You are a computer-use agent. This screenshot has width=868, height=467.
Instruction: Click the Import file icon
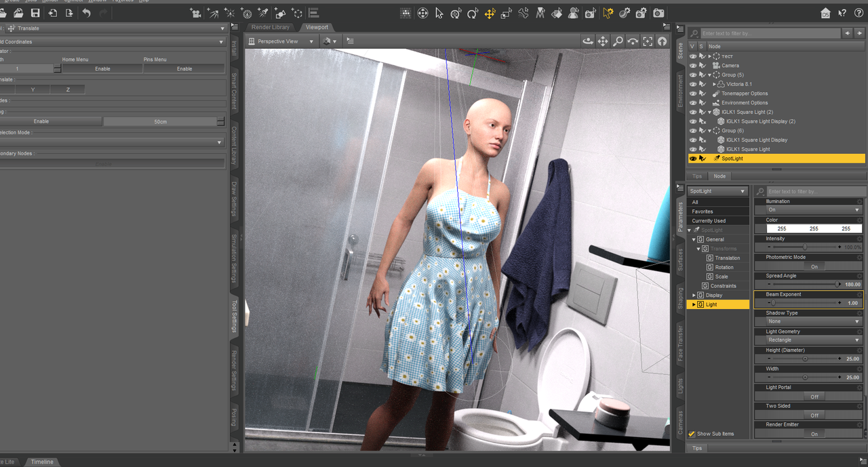coord(52,13)
